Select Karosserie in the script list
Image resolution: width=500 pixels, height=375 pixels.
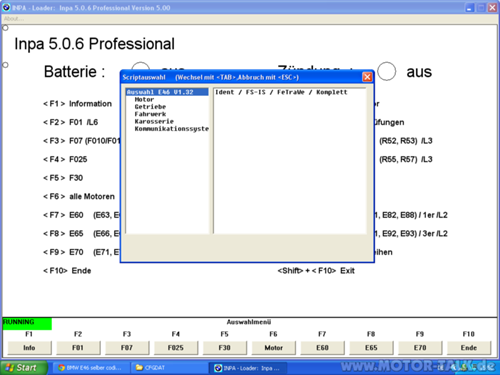click(x=154, y=121)
